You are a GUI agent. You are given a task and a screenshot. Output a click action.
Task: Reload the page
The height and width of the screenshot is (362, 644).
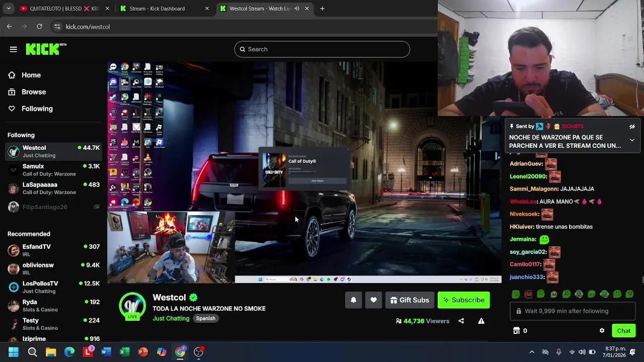coord(39,27)
